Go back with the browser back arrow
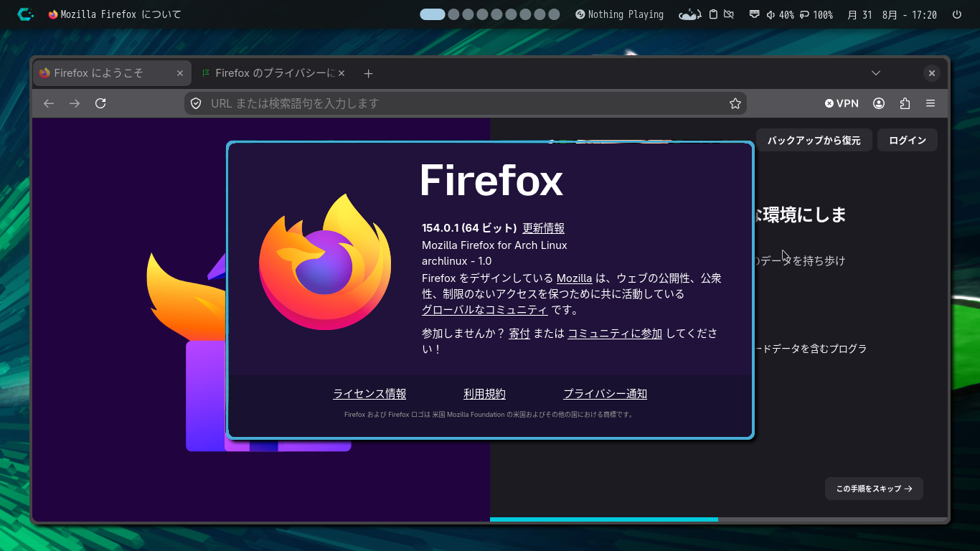Image resolution: width=980 pixels, height=551 pixels. 49,103
